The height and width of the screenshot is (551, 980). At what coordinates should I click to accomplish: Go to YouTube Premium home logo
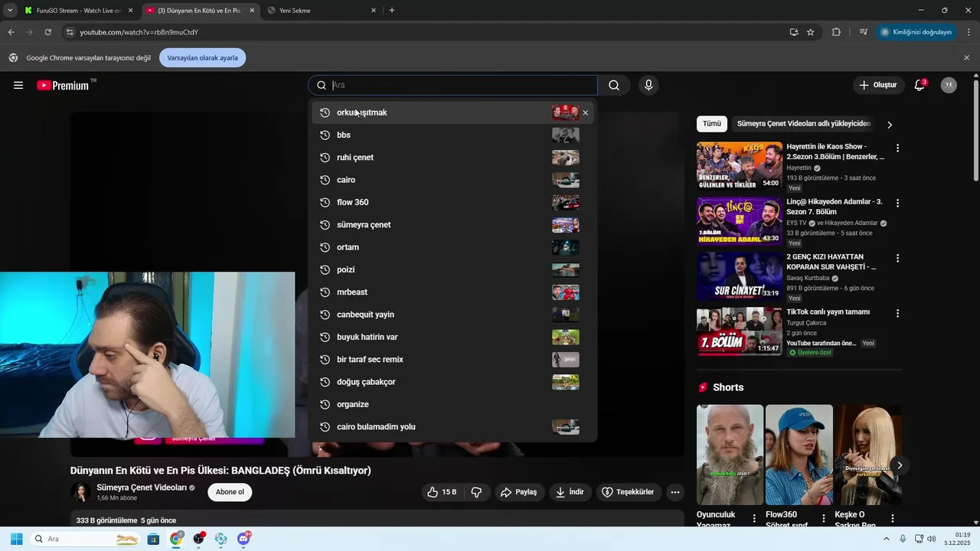(x=63, y=85)
